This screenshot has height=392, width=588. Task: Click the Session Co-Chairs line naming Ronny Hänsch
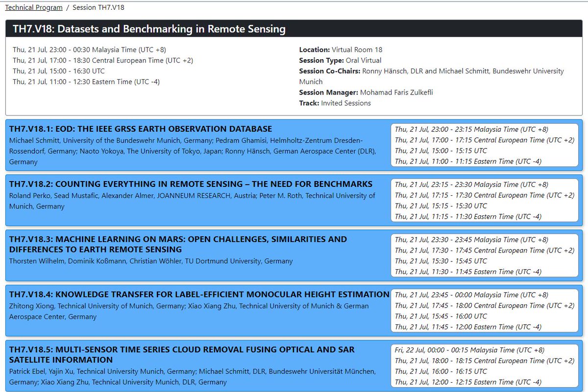pos(431,76)
